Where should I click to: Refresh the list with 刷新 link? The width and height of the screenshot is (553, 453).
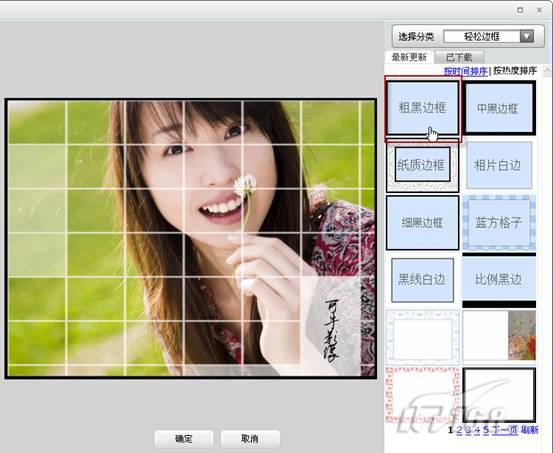[x=530, y=430]
